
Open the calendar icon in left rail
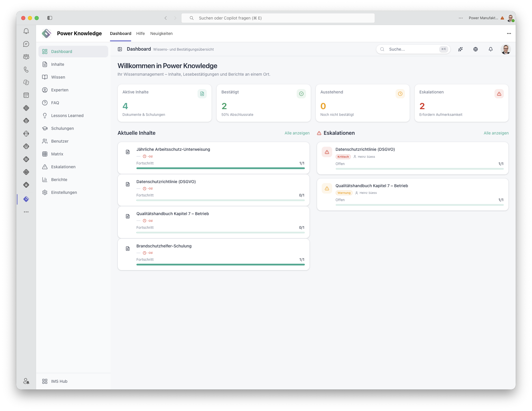(26, 95)
